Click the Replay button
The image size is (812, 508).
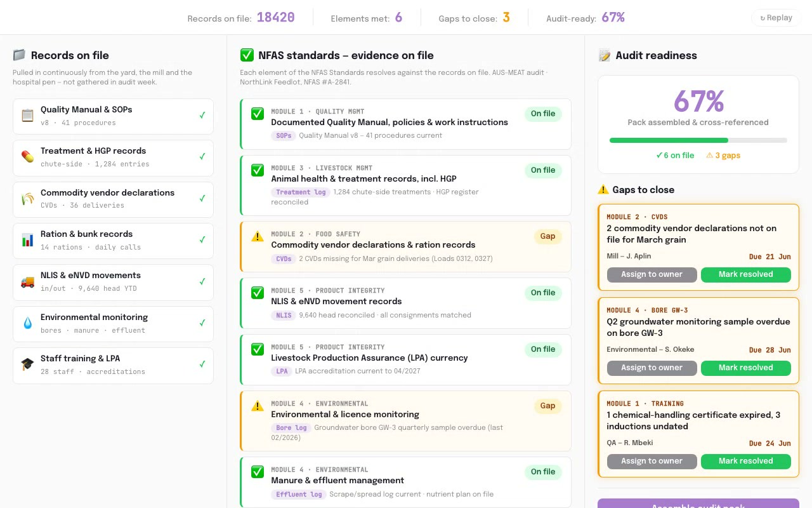[776, 18]
